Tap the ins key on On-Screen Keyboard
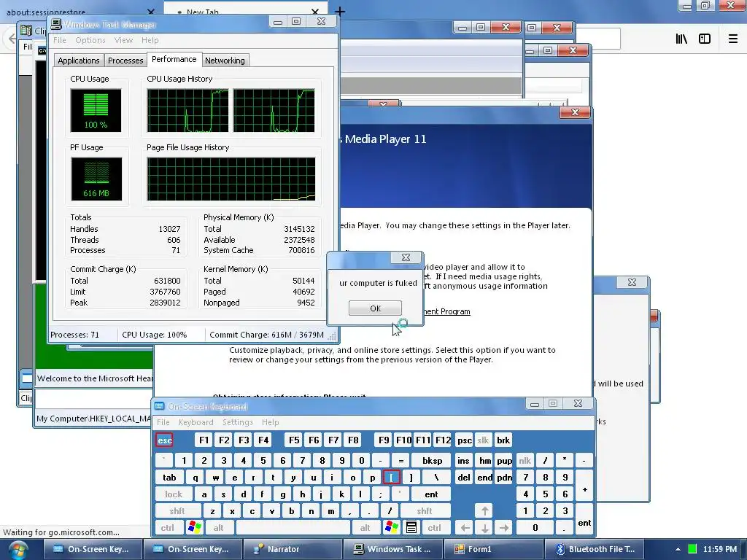Screen dimensions: 747x560 click(463, 461)
